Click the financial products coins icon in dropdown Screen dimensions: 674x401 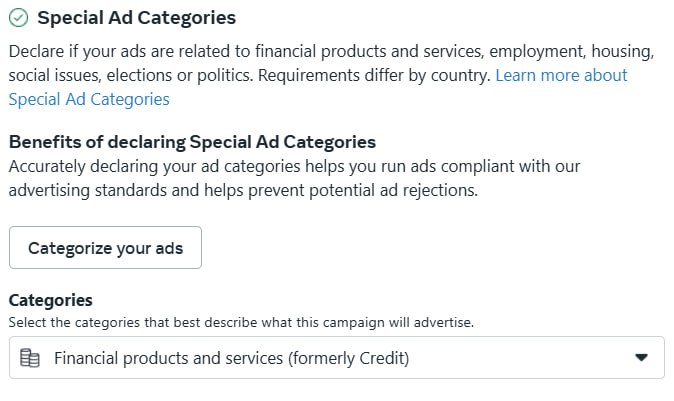pyautogui.click(x=30, y=358)
